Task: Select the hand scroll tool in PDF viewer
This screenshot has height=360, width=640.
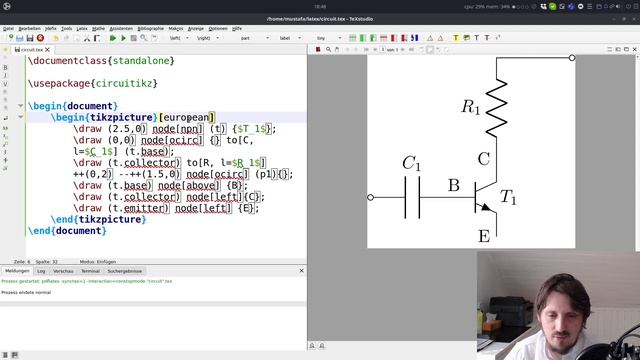Action: click(337, 49)
